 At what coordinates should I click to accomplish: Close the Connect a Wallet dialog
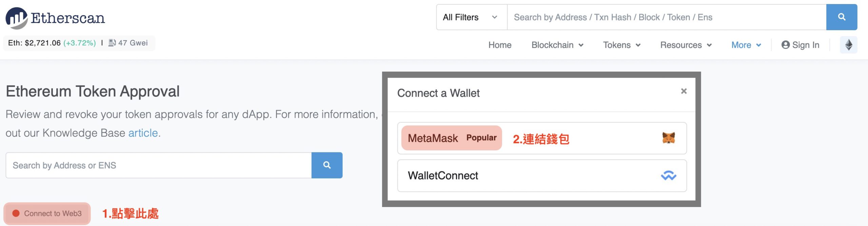684,91
